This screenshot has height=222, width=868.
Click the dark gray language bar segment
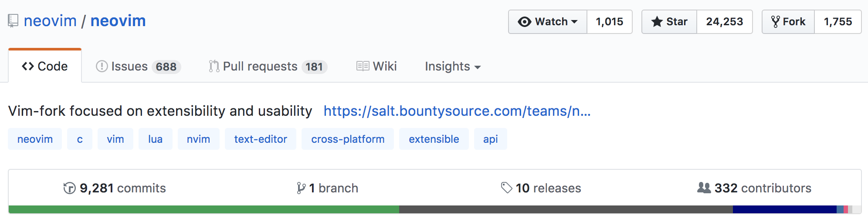click(566, 209)
